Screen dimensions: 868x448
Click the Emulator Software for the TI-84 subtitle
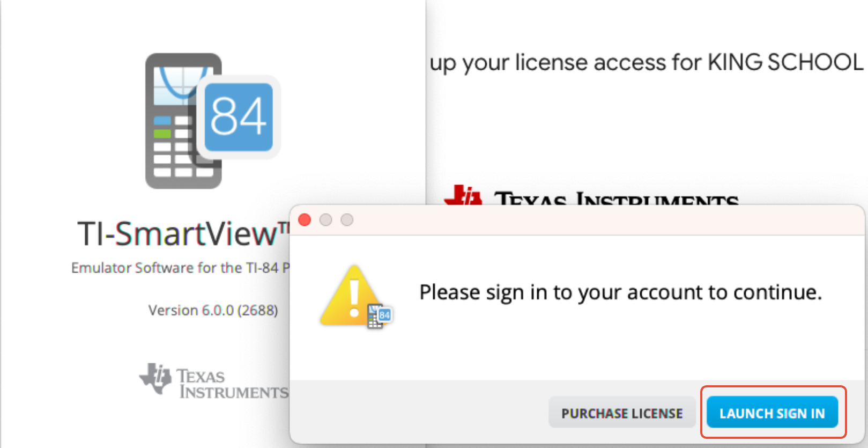(181, 267)
